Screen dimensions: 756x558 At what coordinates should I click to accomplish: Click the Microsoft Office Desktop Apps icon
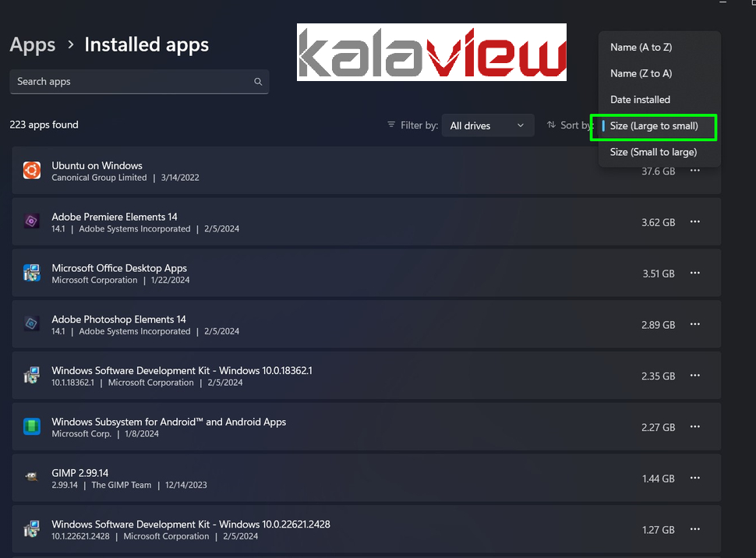32,273
